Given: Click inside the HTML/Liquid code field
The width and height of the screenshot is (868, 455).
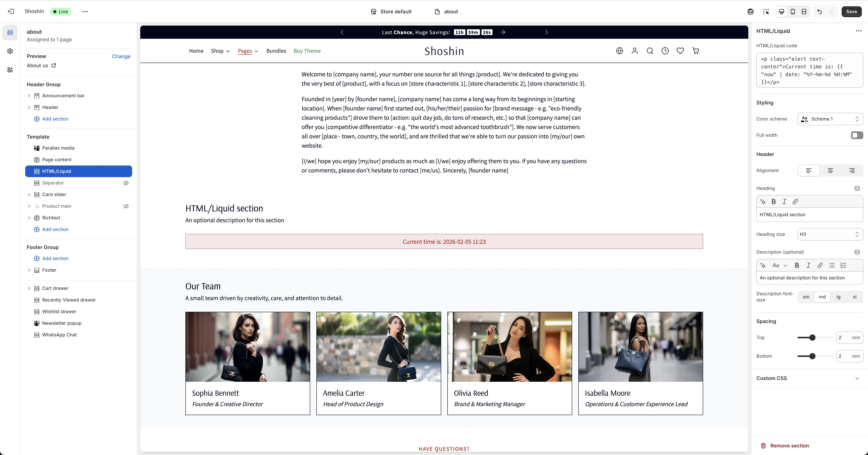Looking at the screenshot, I should point(809,70).
